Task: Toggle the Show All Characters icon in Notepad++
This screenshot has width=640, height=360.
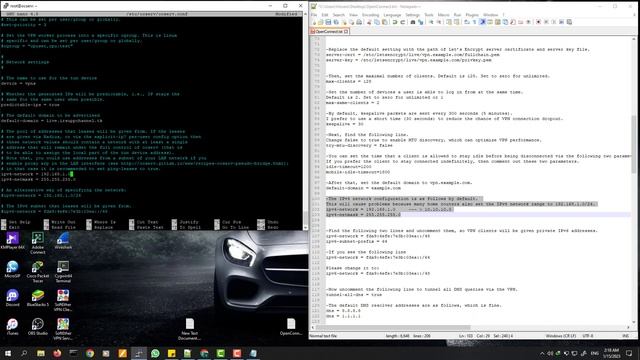Action: pyautogui.click(x=474, y=22)
